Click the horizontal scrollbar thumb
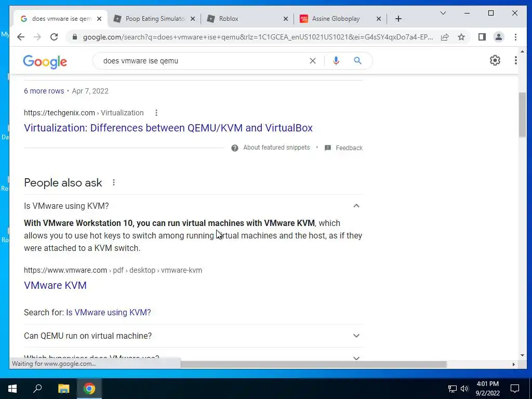Viewport: 532px width, 399px height. (313, 364)
